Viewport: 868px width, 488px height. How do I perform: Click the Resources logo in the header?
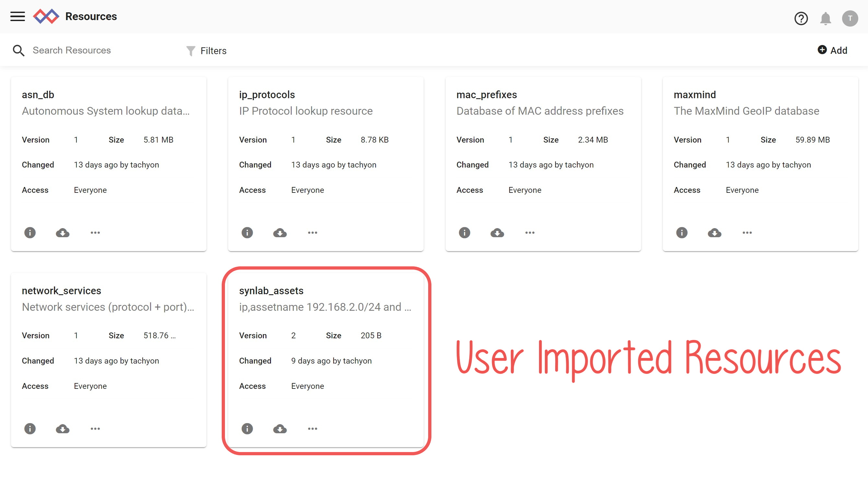(x=46, y=17)
